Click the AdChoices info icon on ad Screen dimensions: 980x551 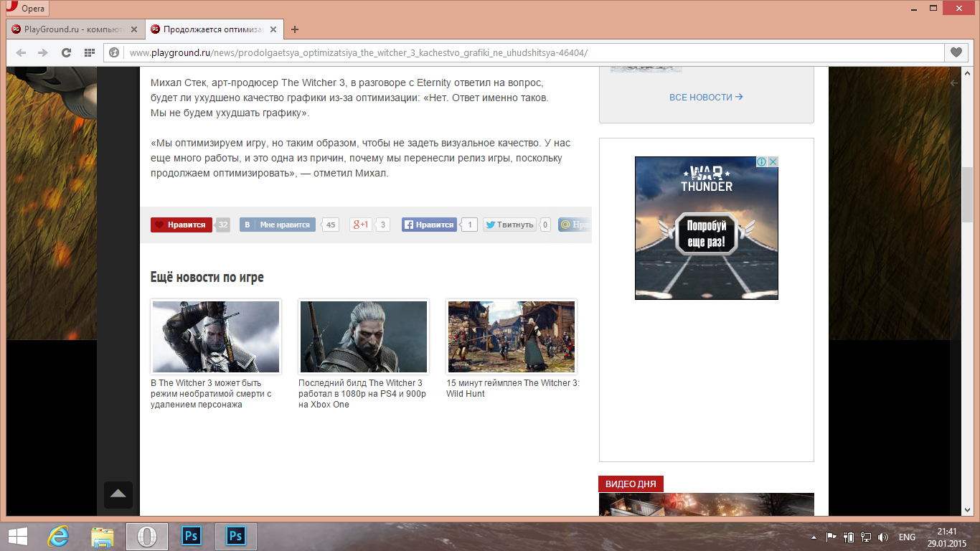coord(763,161)
